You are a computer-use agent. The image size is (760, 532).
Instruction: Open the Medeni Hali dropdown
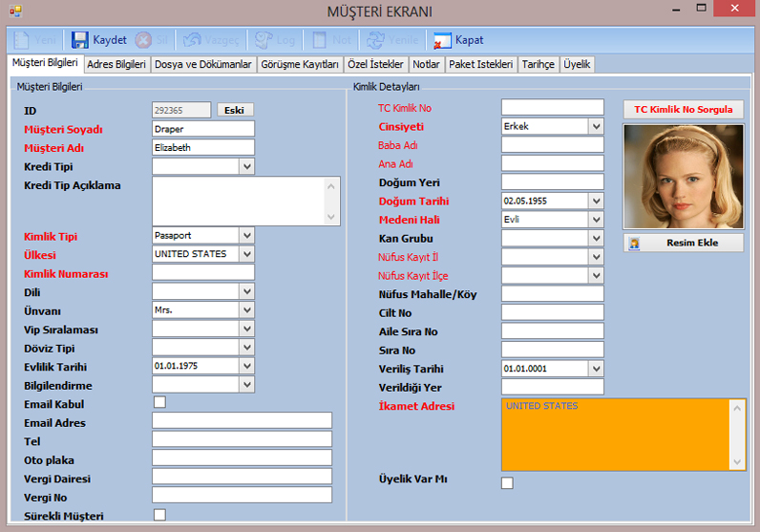click(x=596, y=220)
